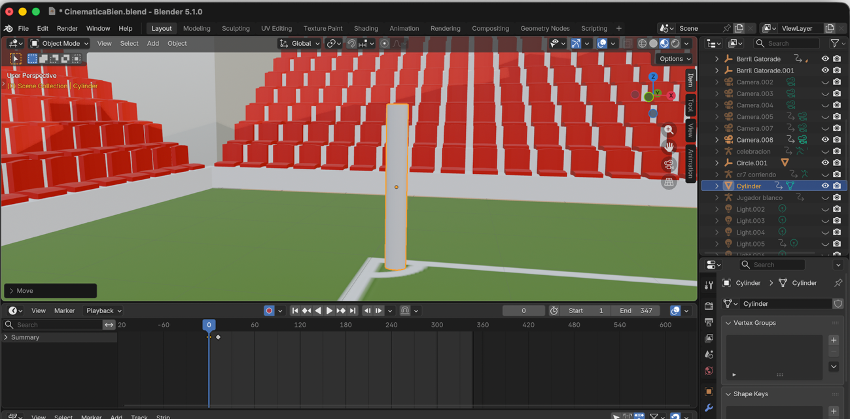Switch perspective/orthographic grid icon in viewport
The width and height of the screenshot is (850, 420).
(669, 182)
